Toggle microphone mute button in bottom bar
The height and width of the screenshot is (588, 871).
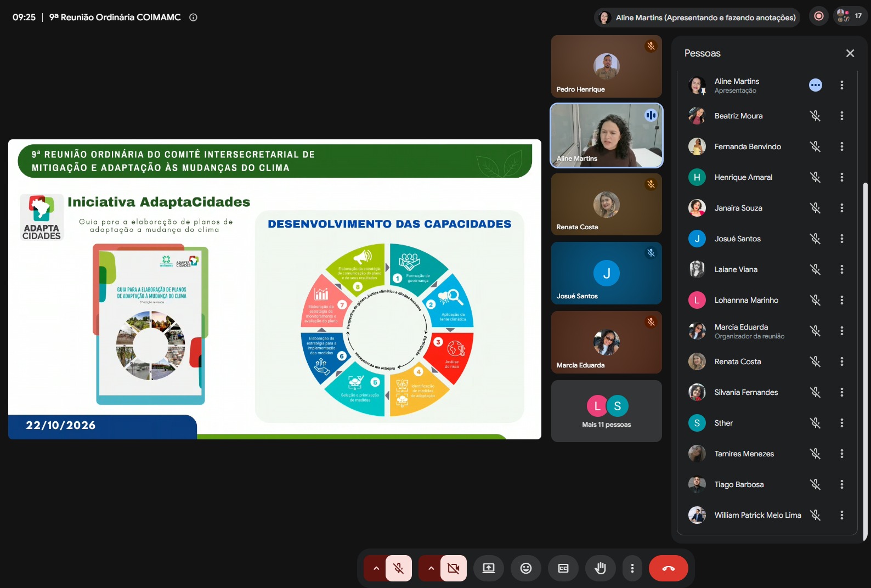point(399,568)
